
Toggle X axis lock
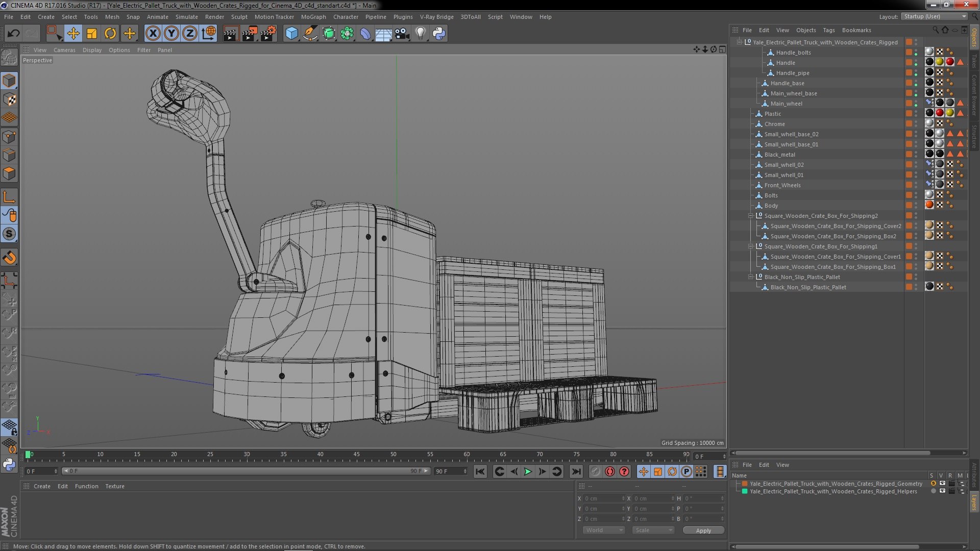pos(153,34)
